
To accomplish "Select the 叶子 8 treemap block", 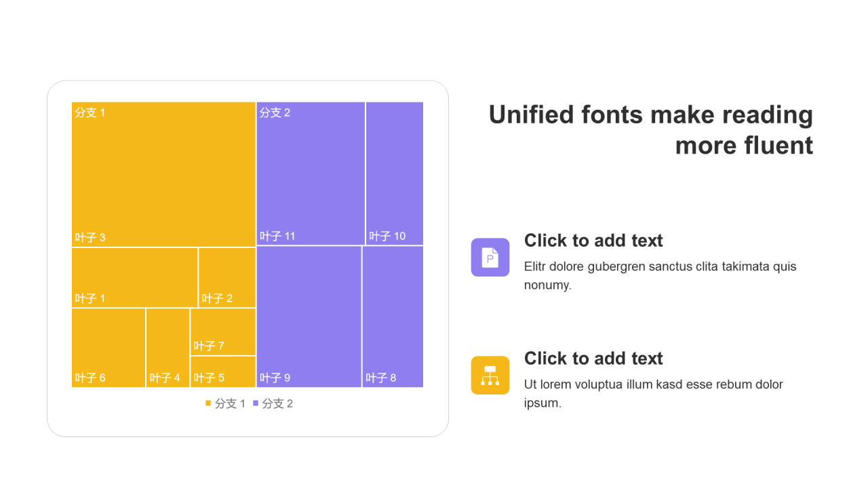I will pos(393,317).
